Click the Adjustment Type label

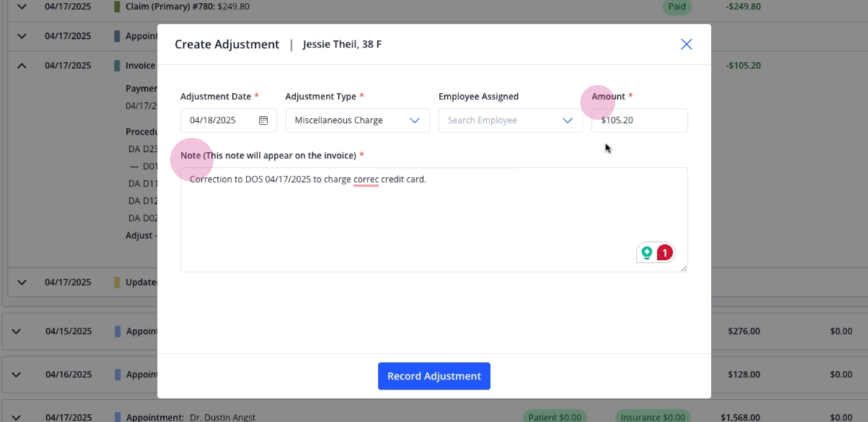pyautogui.click(x=321, y=96)
